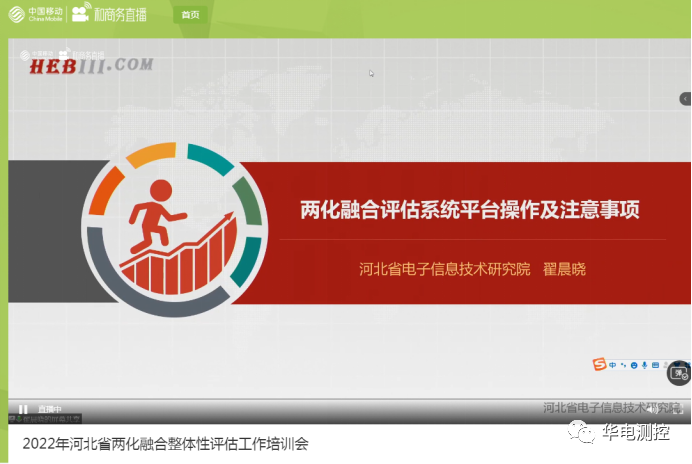The image size is (692, 464).
Task: Toggle the Sogou punctuation mode icon
Action: point(623,365)
